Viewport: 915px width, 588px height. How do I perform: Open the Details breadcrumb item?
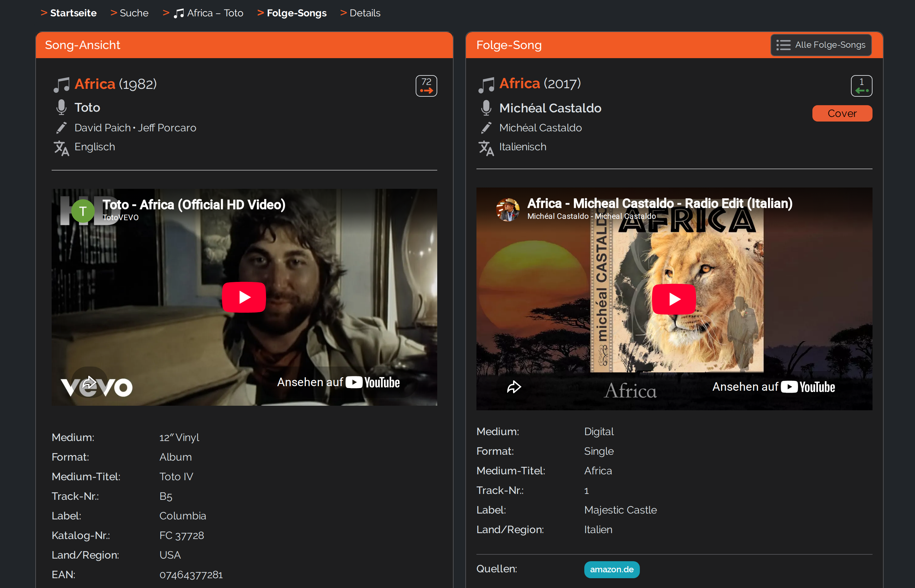click(365, 13)
